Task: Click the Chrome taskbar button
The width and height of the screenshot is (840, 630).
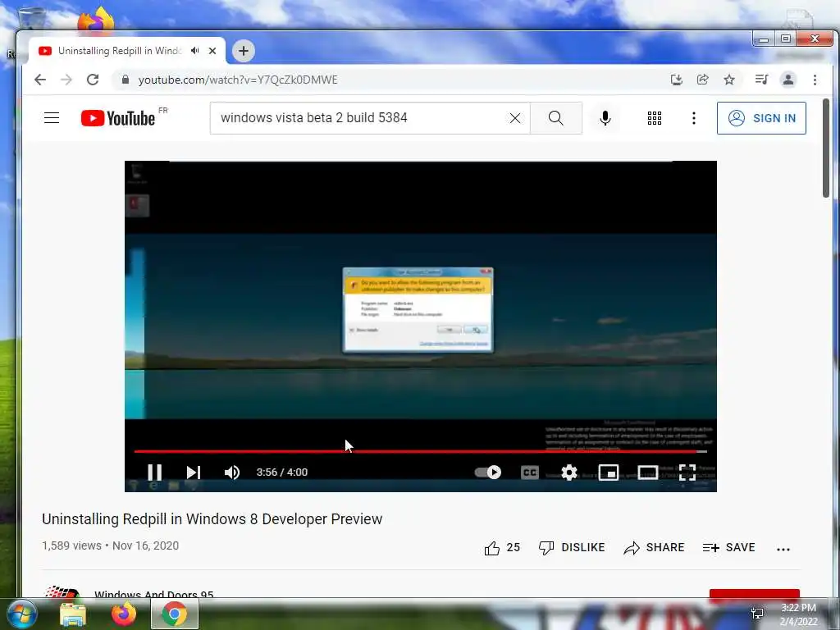Action: pos(175,614)
